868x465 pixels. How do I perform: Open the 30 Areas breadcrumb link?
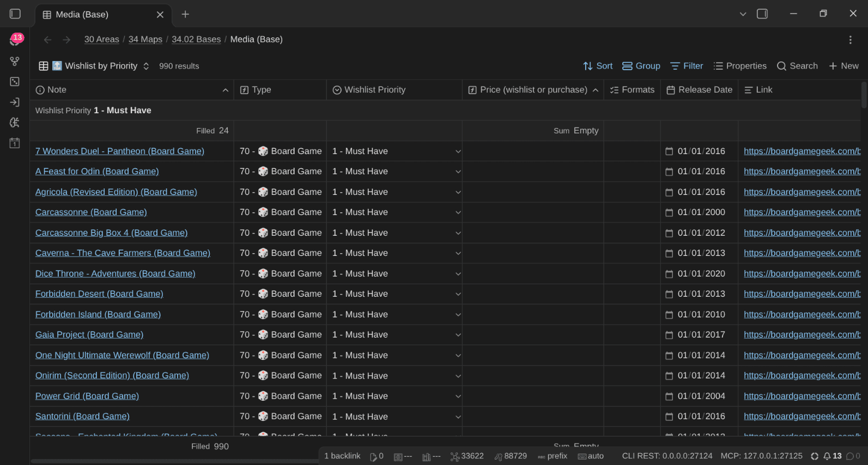click(101, 39)
